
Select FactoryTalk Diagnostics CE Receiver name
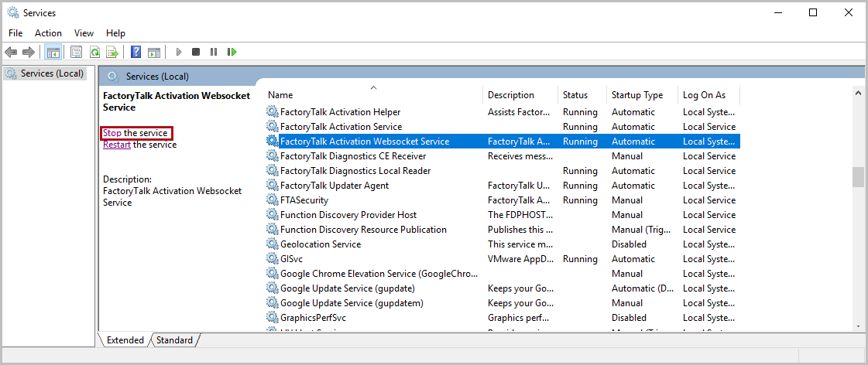[353, 156]
